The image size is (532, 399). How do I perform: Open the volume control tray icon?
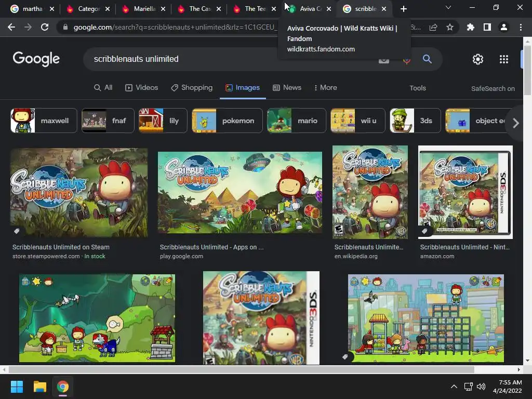click(481, 387)
